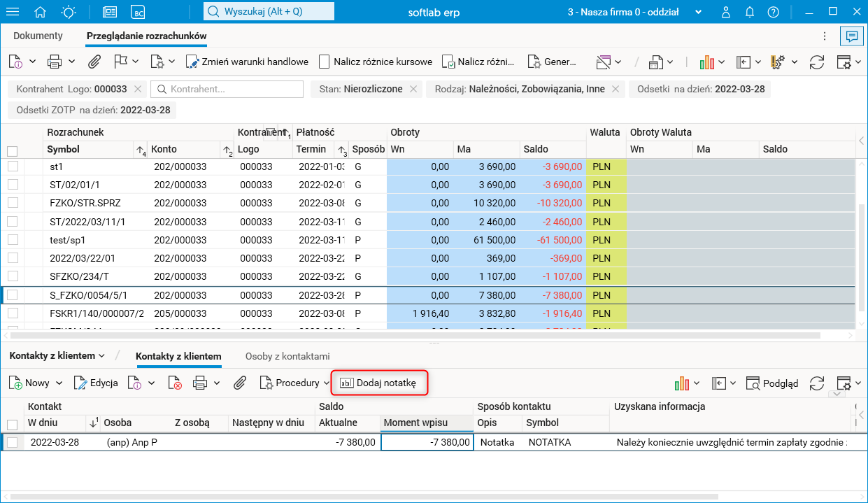
Task: Open the chat panel icon at top right
Action: (x=851, y=36)
